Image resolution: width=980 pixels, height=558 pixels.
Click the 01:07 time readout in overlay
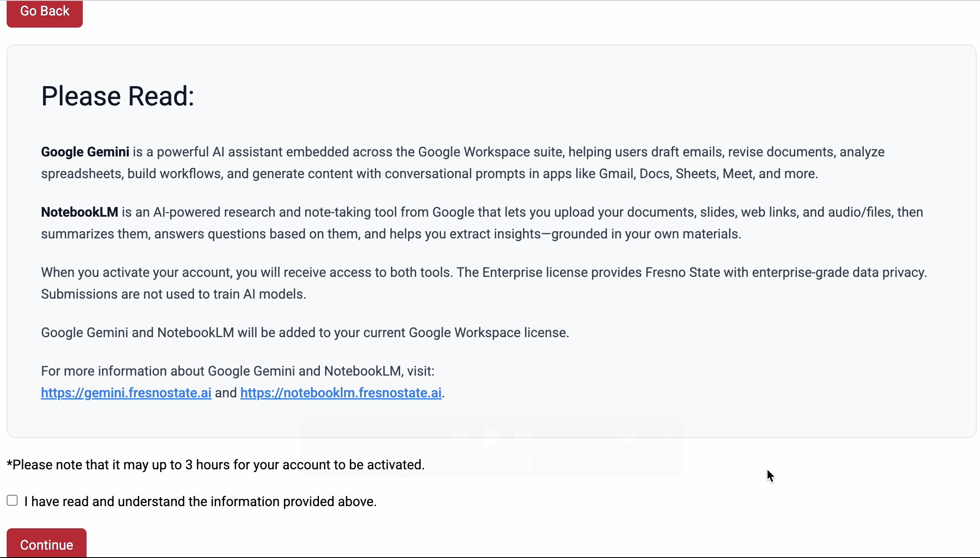click(658, 464)
